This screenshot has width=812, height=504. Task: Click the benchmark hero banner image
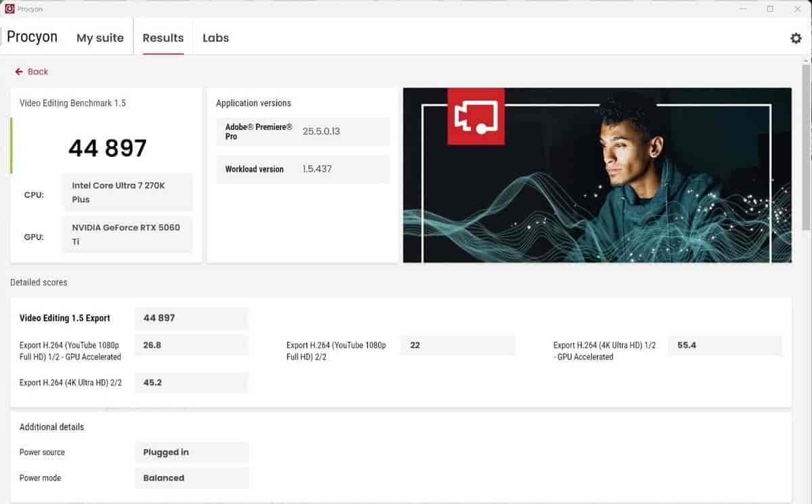point(597,175)
